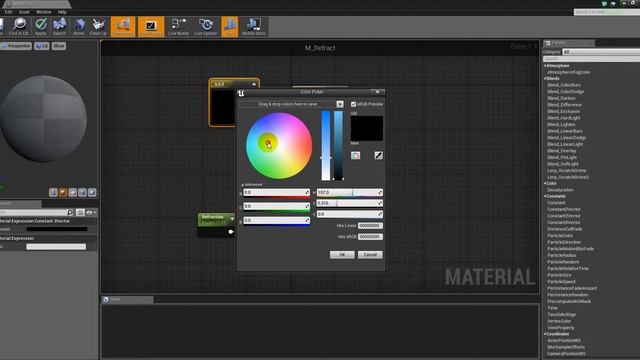Close the Color Picker dialog
Viewport: 640px width, 360px height.
point(378,92)
